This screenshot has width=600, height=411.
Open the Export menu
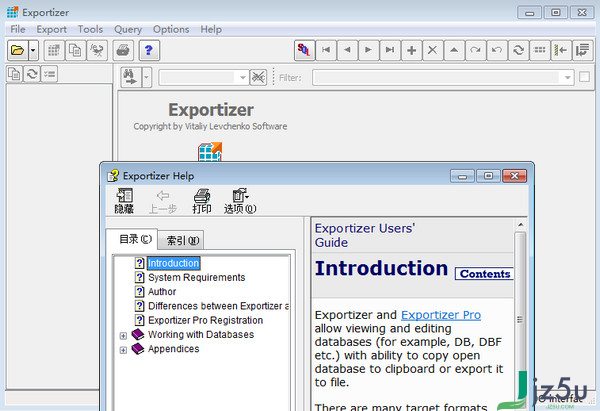pos(51,29)
